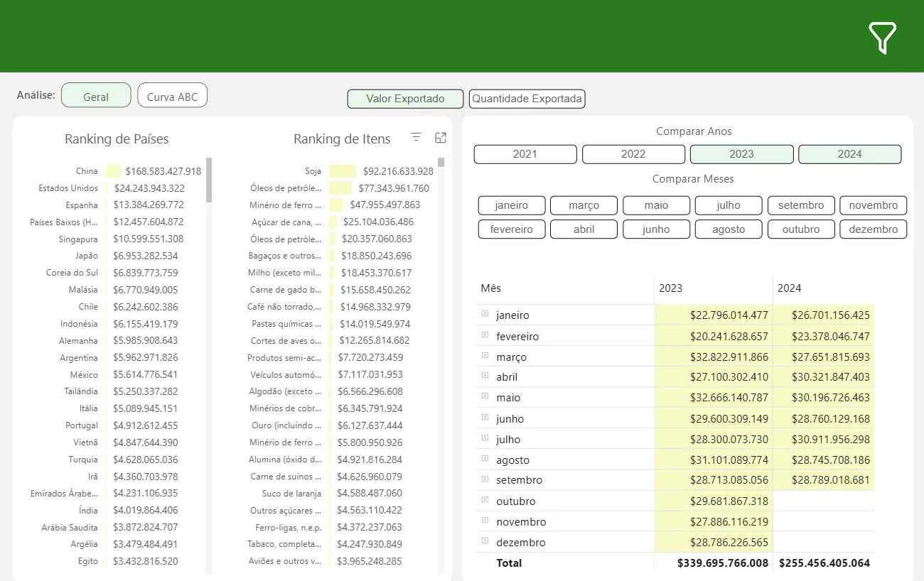Click the 2023 column header

[670, 288]
